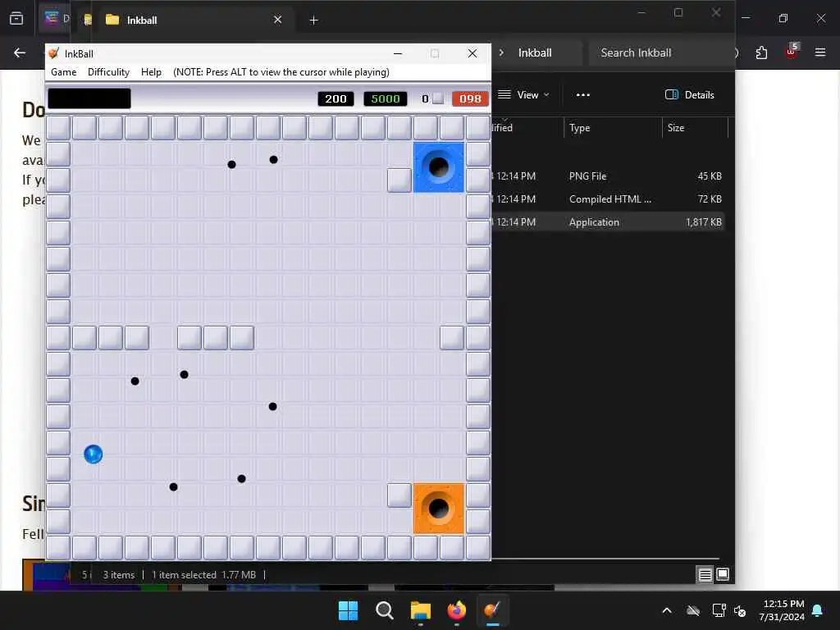Open the Game menu in InkBall
The height and width of the screenshot is (630, 840).
tap(63, 72)
